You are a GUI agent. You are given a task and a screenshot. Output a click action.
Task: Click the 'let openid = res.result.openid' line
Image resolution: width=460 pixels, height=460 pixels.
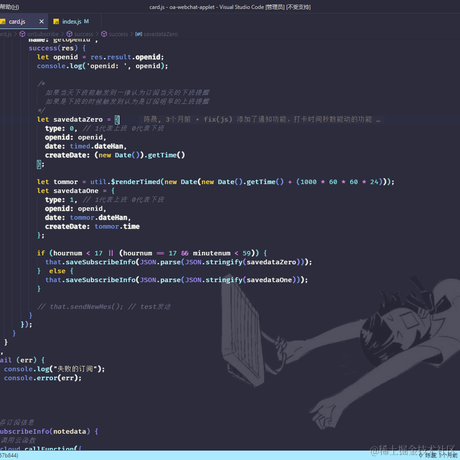100,57
